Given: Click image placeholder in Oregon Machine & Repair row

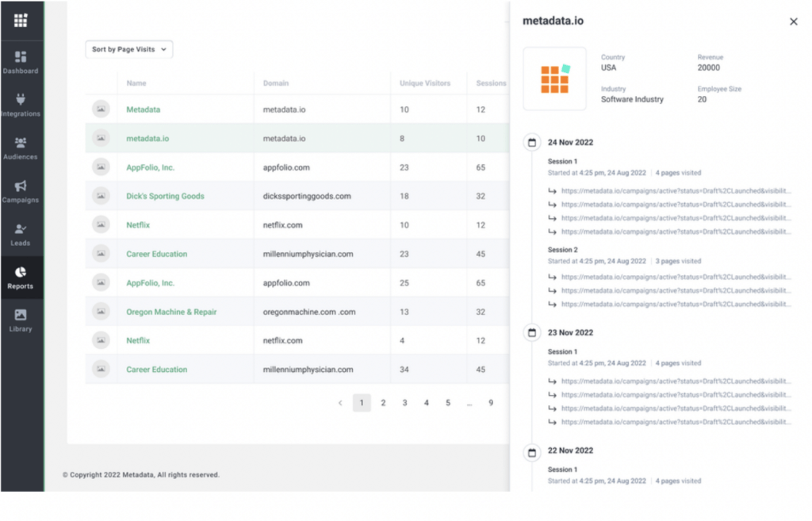Looking at the screenshot, I should tap(101, 312).
